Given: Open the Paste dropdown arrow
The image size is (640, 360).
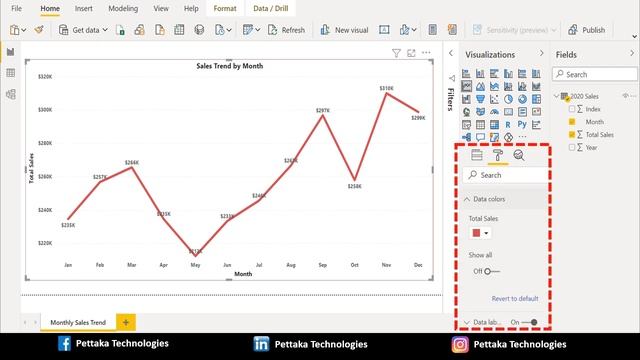Looking at the screenshot, I should pyautogui.click(x=24, y=30).
